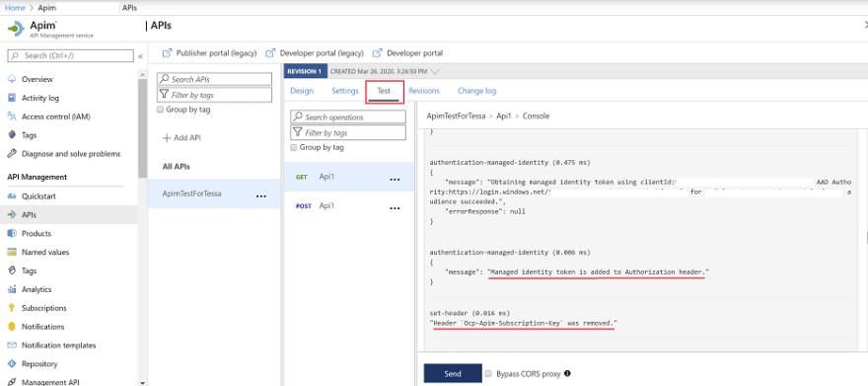The image size is (868, 386).
Task: Click Filter by tags under Search APIs
Action: coord(215,95)
